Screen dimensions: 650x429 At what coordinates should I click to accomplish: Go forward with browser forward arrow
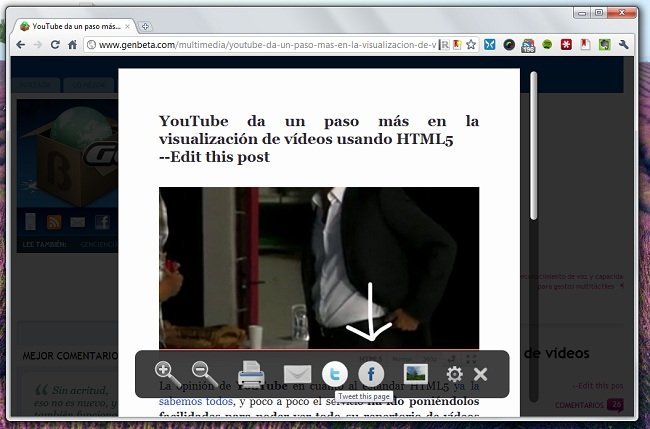tap(38, 45)
